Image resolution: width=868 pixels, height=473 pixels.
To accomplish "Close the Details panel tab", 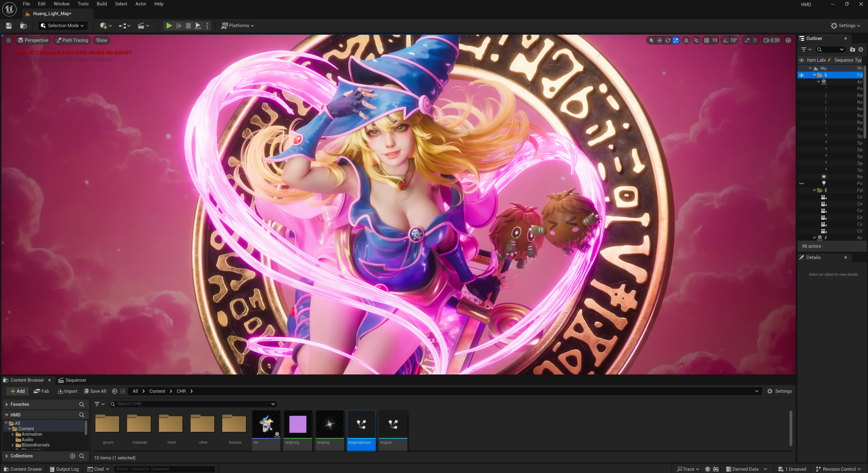I will click(x=845, y=257).
